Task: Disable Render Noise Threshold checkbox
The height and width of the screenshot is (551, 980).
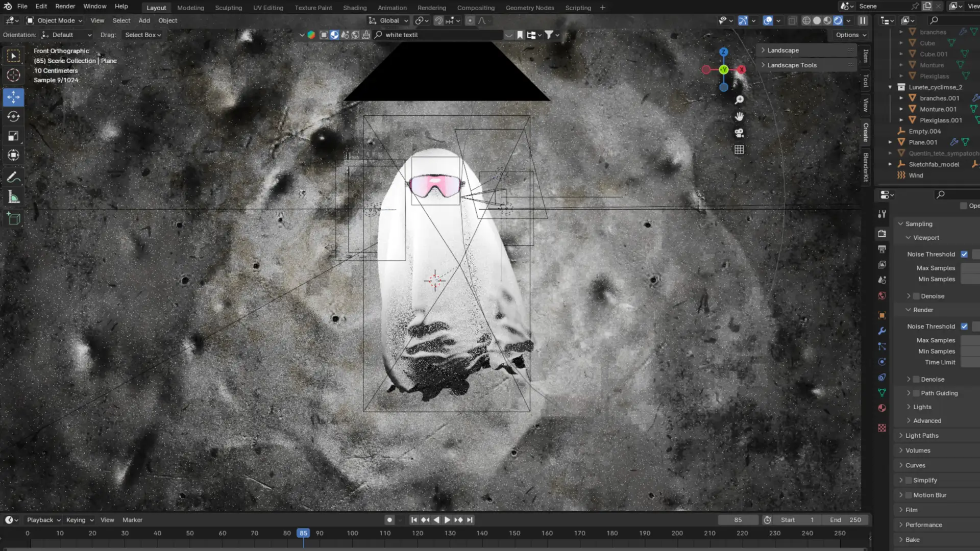Action: point(964,327)
